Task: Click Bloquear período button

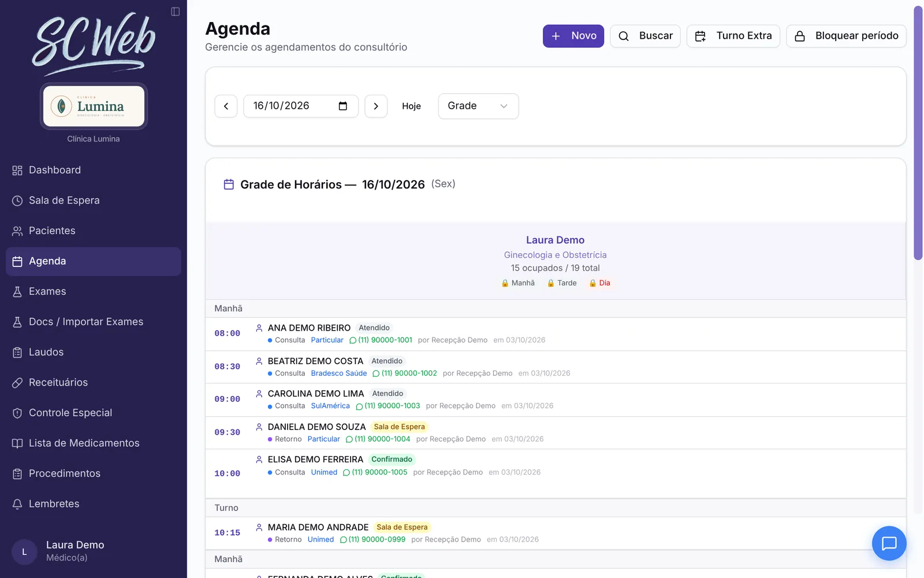Action: tap(846, 36)
